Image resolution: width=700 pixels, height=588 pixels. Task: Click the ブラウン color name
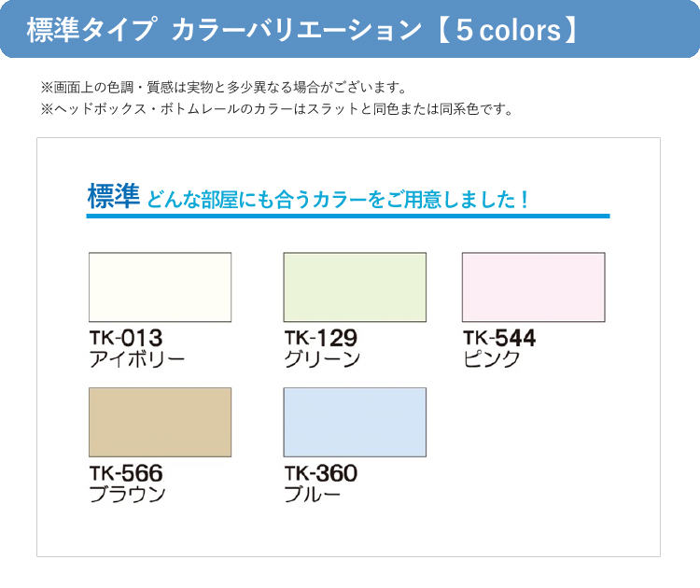127,495
